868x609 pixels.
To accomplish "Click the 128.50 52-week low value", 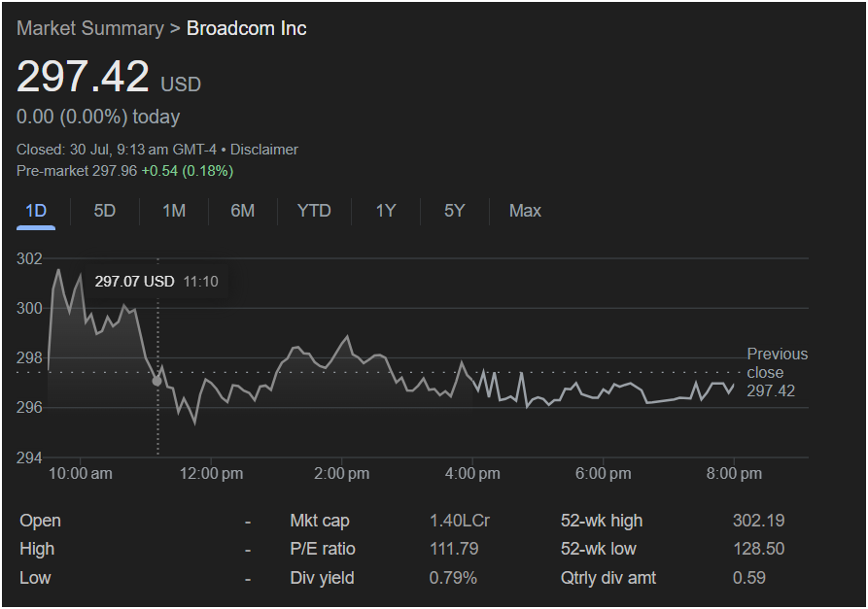I will click(758, 549).
